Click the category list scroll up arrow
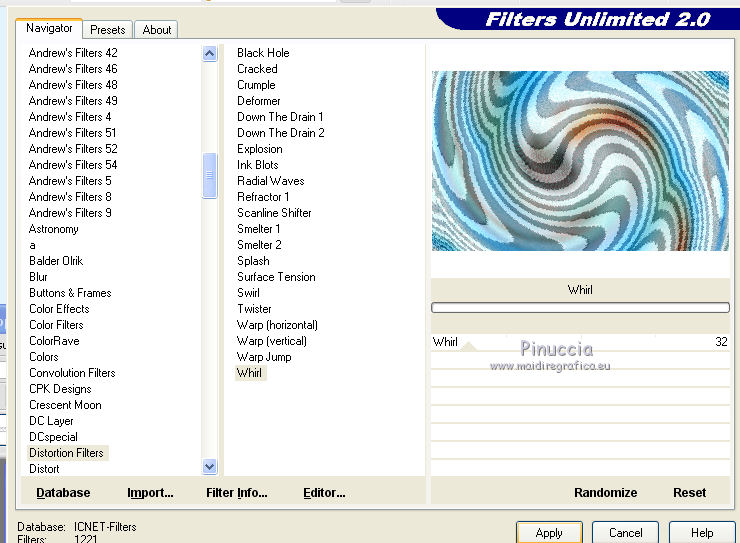This screenshot has width=740, height=543. (210, 53)
